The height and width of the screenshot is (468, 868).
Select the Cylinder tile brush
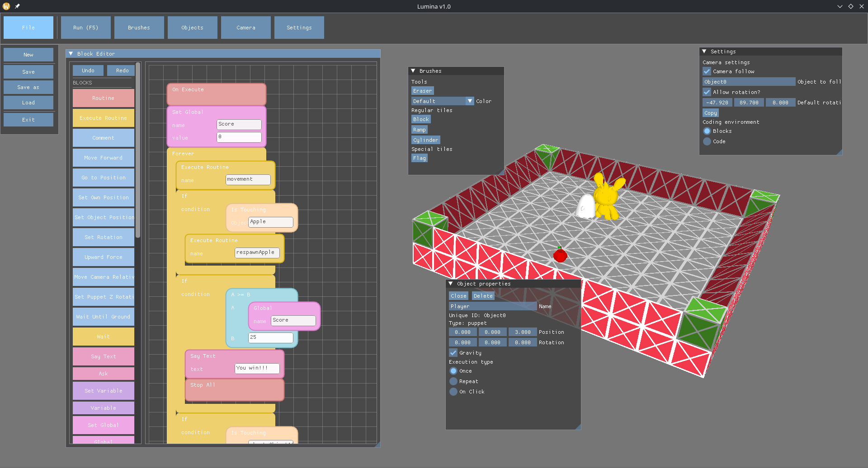click(x=426, y=140)
